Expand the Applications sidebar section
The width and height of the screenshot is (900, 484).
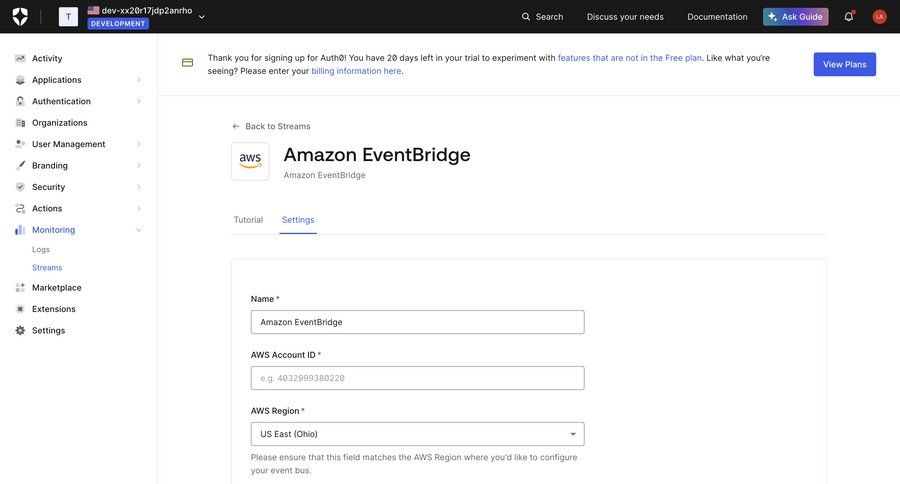(x=138, y=80)
